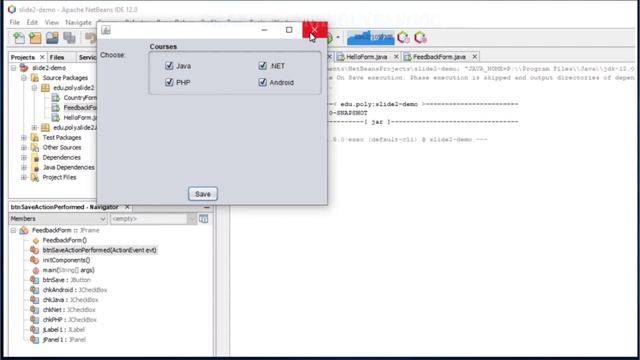
Task: Close the HelloForm.java tab
Action: tap(396, 57)
